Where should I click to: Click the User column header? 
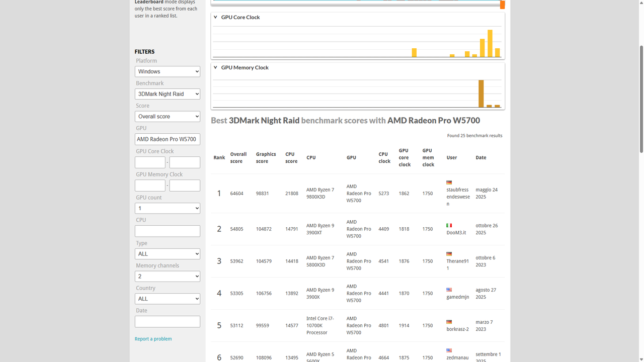(452, 157)
